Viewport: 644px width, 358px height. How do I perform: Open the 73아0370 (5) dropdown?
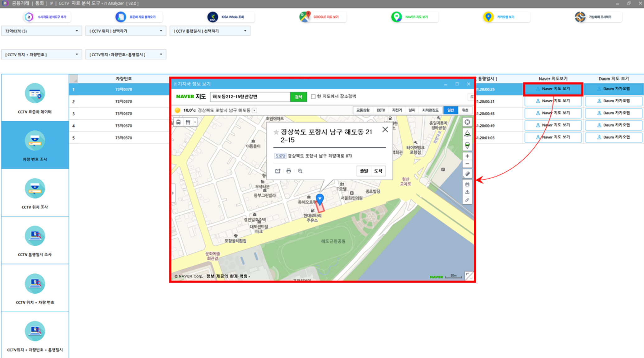42,31
